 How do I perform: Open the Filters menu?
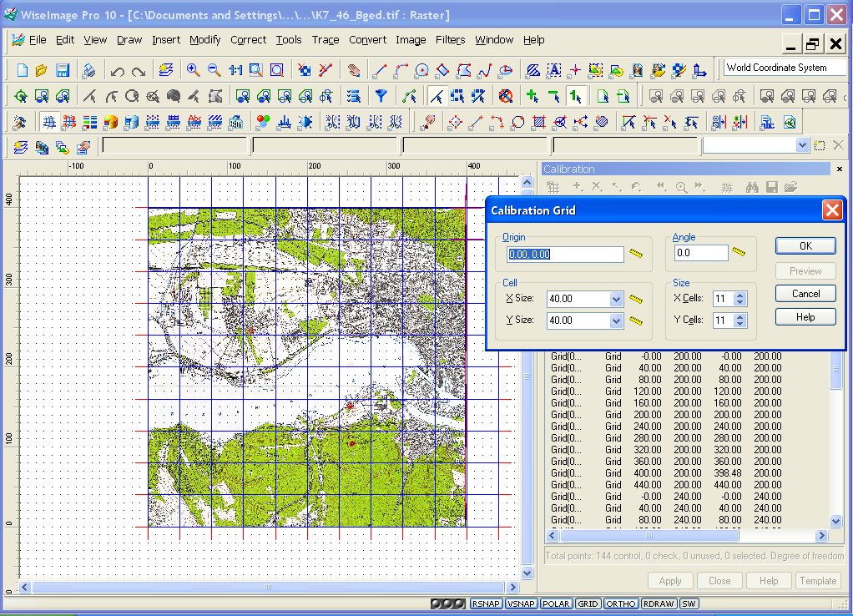450,39
